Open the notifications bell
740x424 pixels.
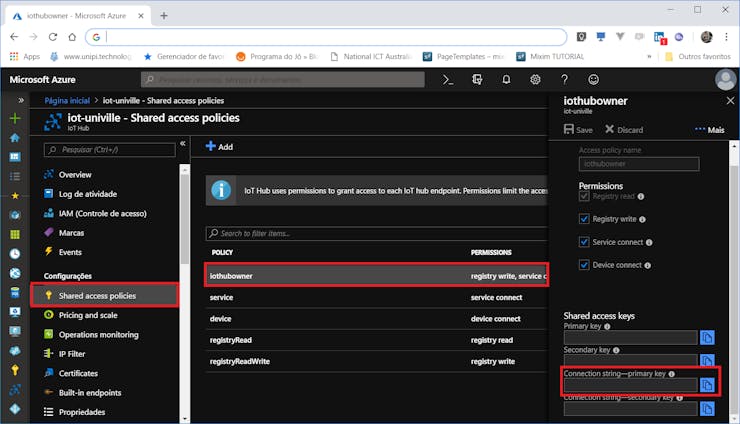pos(506,80)
